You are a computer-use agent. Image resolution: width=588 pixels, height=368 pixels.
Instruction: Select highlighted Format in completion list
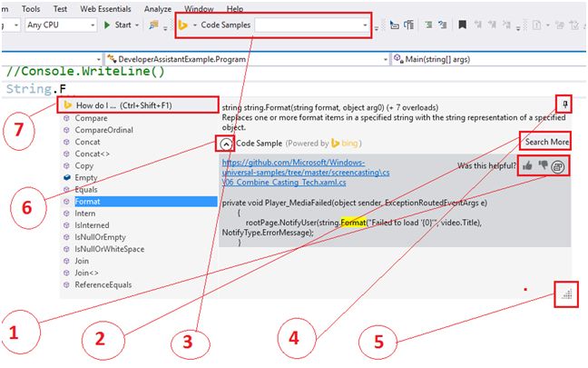(145, 202)
